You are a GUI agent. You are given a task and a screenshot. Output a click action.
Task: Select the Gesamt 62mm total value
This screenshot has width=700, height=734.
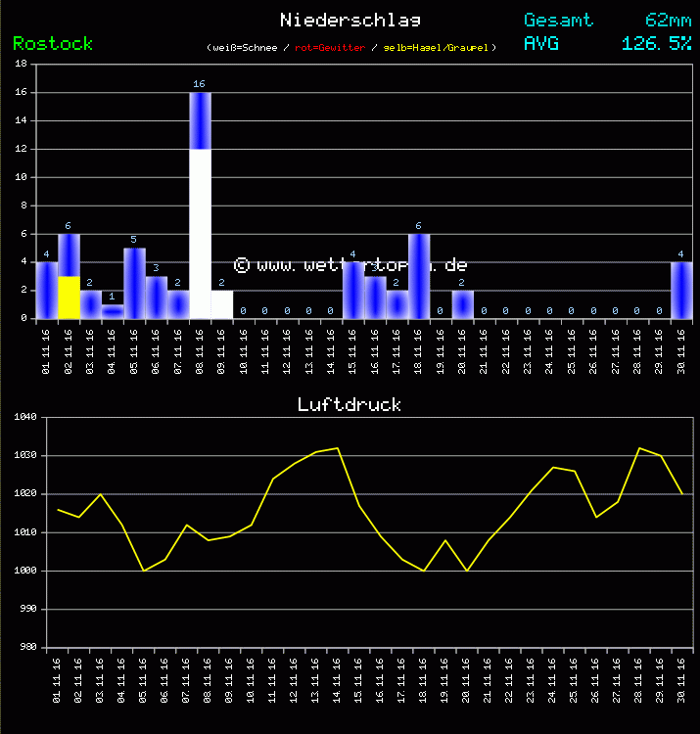[669, 20]
